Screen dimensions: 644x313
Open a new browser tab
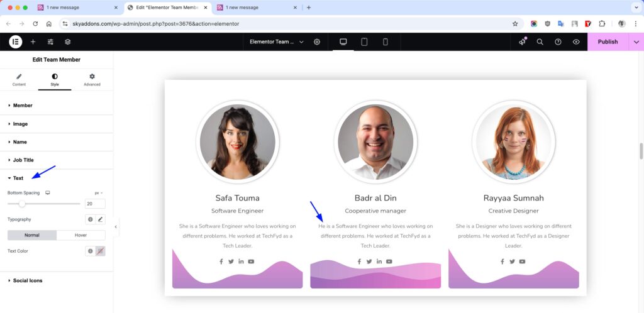point(309,8)
